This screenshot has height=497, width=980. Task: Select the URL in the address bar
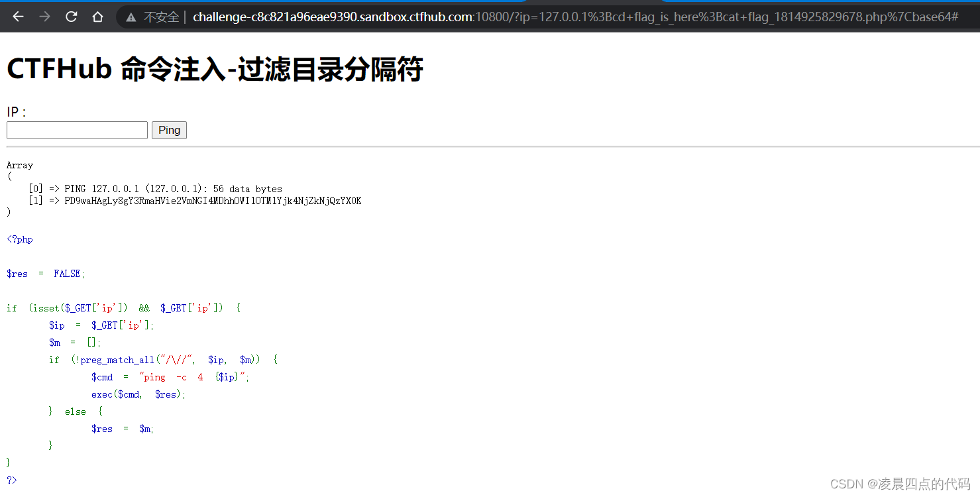pyautogui.click(x=575, y=17)
